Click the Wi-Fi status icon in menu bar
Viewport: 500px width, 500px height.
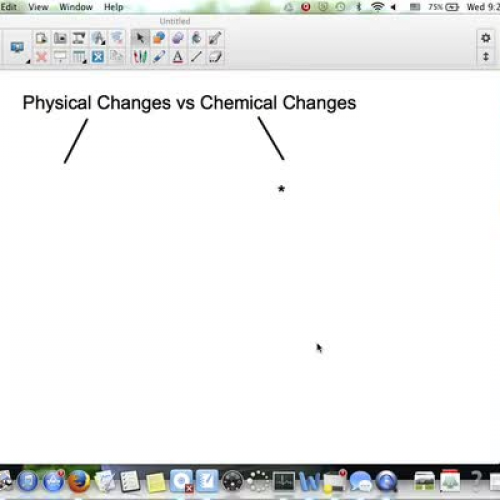coord(377,7)
